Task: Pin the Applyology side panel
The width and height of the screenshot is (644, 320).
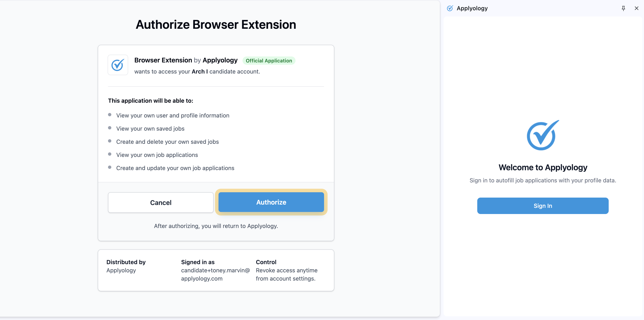Action: pos(623,8)
